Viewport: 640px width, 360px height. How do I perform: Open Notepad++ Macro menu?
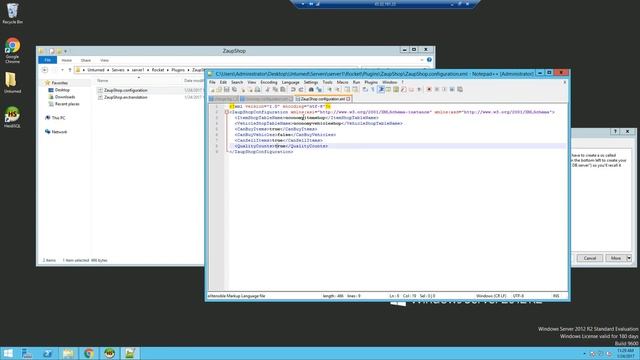click(342, 82)
